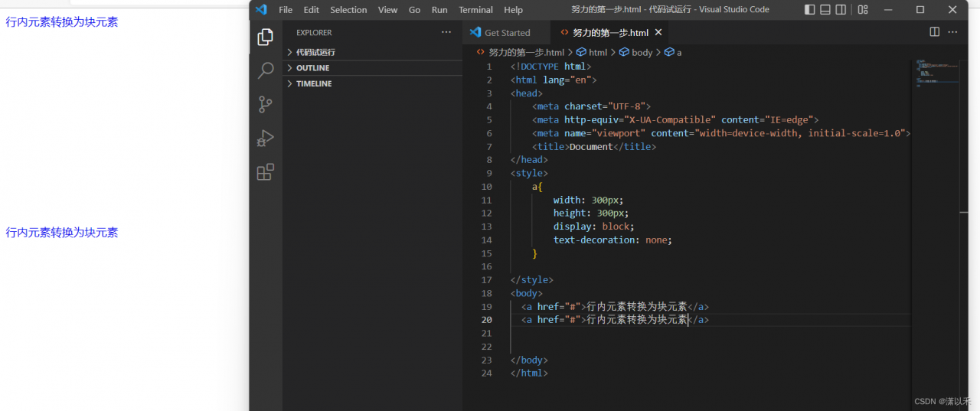The height and width of the screenshot is (411, 980).
Task: Open the Explorer view in activity bar
Action: tap(266, 38)
